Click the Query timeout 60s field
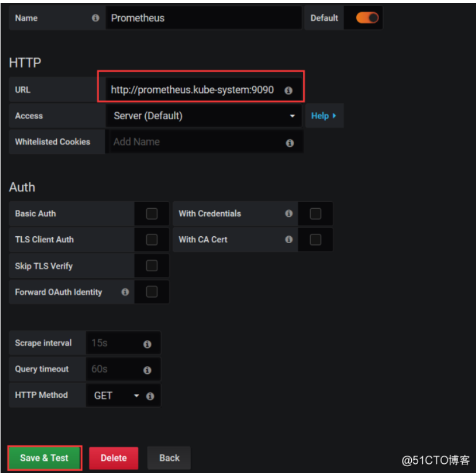Image resolution: width=476 pixels, height=473 pixels. [x=123, y=369]
